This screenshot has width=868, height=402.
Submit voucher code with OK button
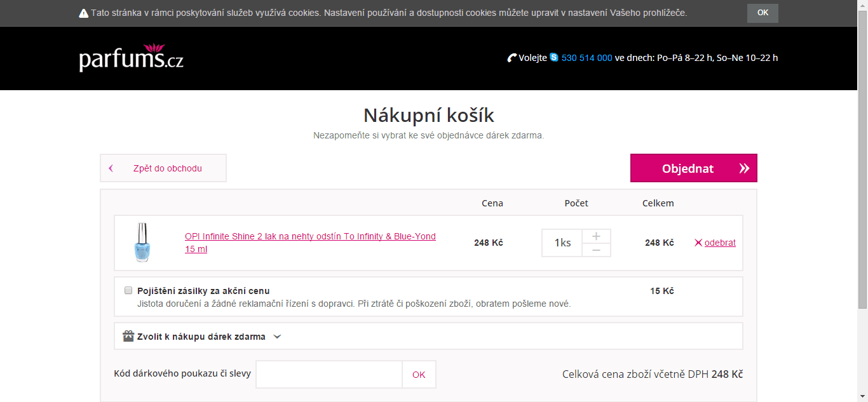[x=419, y=375]
